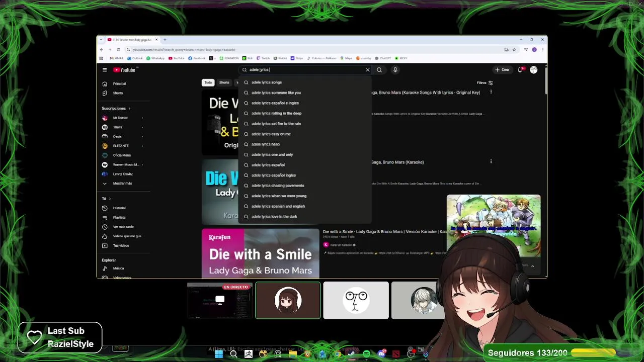Choose suggestion adele lyrics hello
Screen dimensions: 644x362
[305, 144]
